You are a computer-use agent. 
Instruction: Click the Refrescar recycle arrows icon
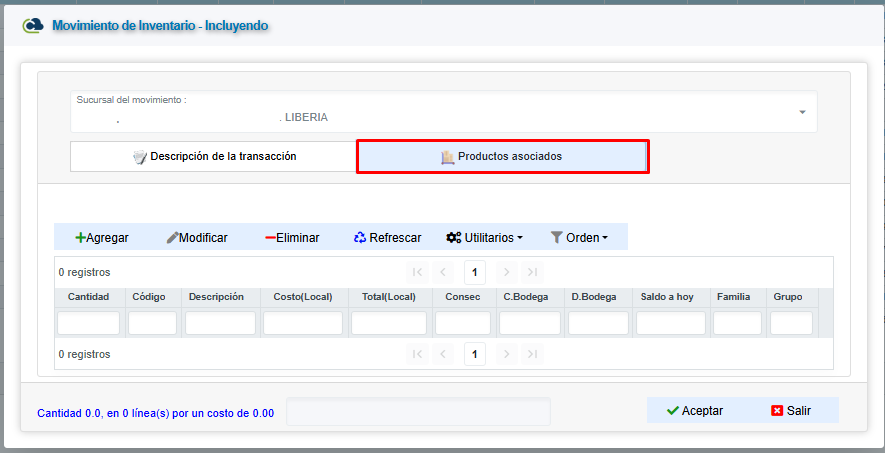pyautogui.click(x=360, y=238)
